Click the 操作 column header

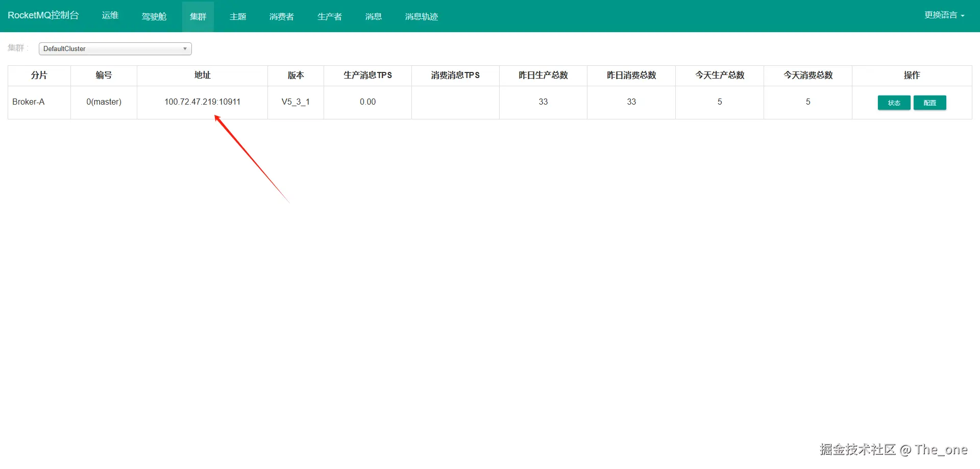pyautogui.click(x=912, y=76)
